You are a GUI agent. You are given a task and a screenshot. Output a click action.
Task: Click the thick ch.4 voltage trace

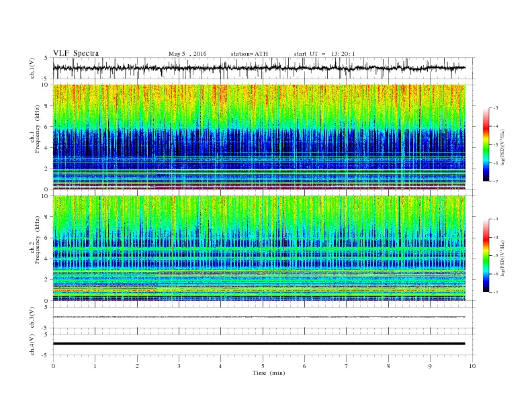click(x=259, y=344)
